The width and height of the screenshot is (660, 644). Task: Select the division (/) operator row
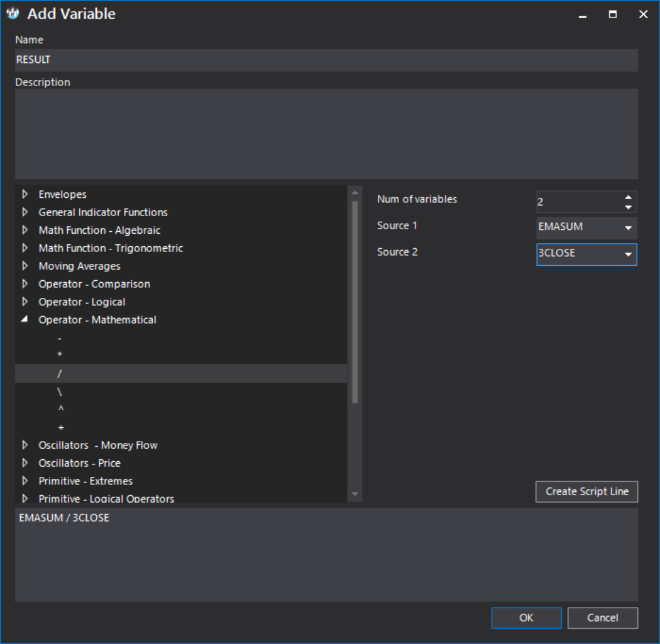click(181, 374)
